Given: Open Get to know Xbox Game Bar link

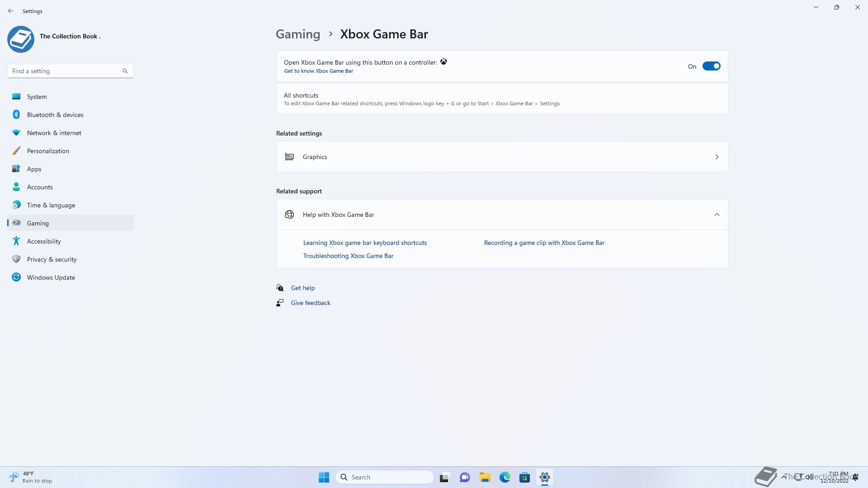Looking at the screenshot, I should click(x=318, y=71).
